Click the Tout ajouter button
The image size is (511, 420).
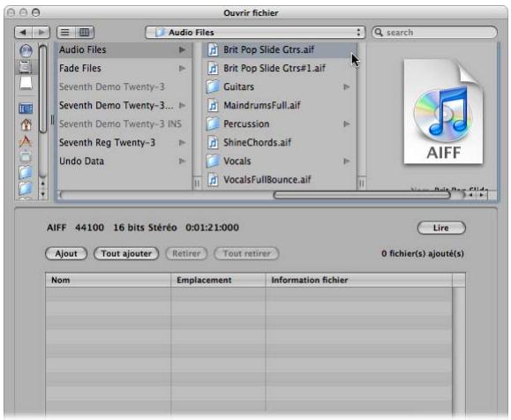[x=126, y=253]
